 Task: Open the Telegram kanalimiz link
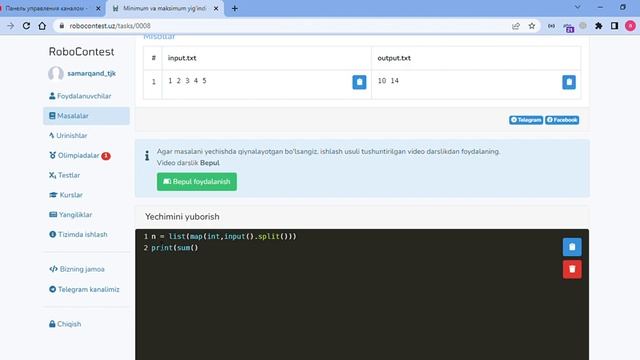84,289
